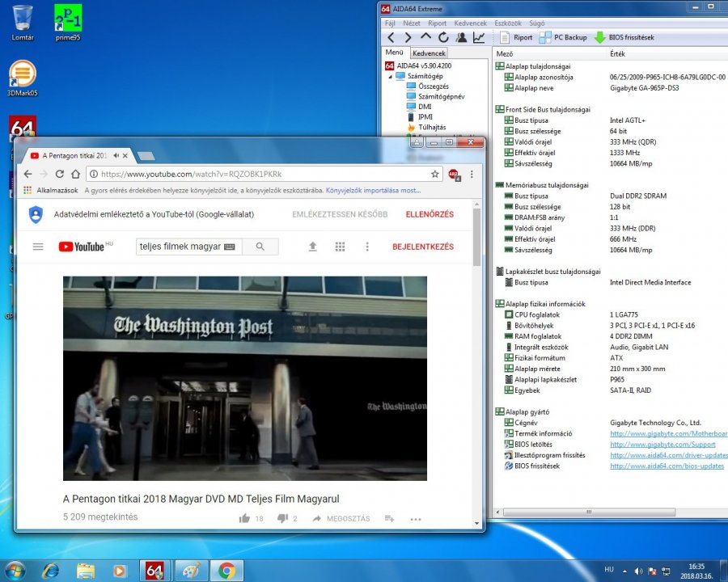728x582 pixels.
Task: Click the BEJELENTKEZÉS sign-in link
Action: (x=423, y=247)
